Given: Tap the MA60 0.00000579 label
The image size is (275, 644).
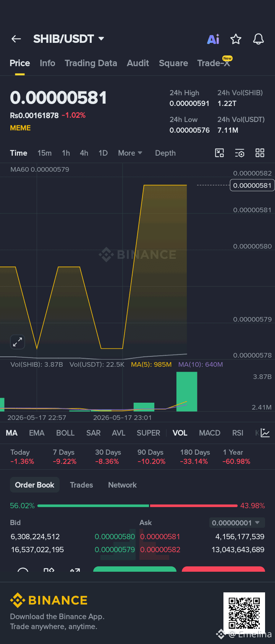Looking at the screenshot, I should click(x=40, y=169).
